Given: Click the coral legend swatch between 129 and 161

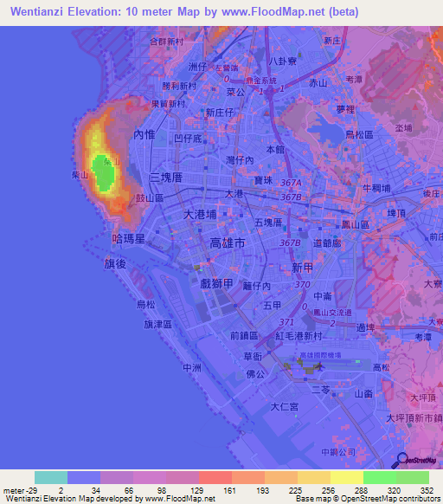Looking at the screenshot, I should coord(215,478).
